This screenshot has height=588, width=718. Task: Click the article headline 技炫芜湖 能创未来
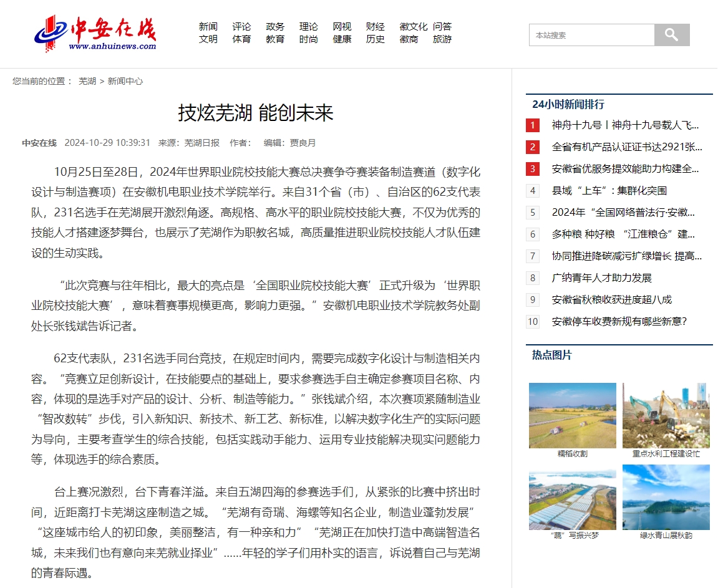click(x=256, y=113)
